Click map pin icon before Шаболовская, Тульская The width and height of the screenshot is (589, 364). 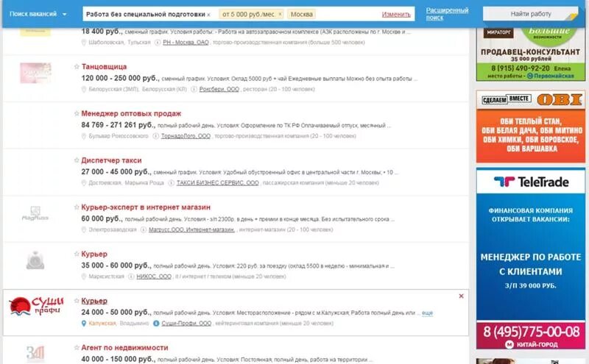84,43
